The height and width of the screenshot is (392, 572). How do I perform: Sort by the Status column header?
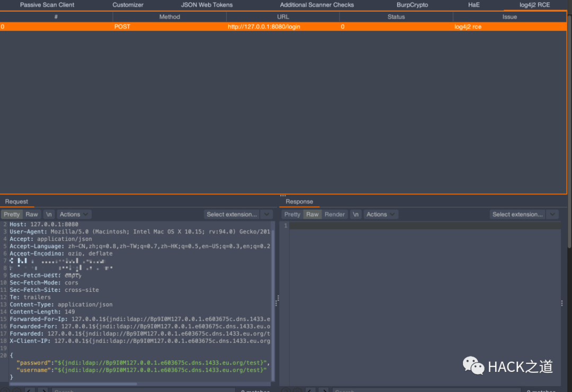(x=396, y=17)
